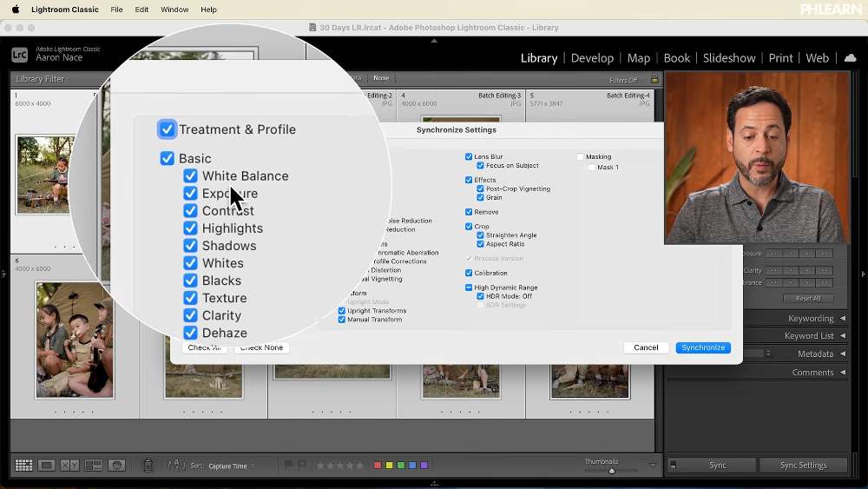Click the filter lock icon

point(654,79)
